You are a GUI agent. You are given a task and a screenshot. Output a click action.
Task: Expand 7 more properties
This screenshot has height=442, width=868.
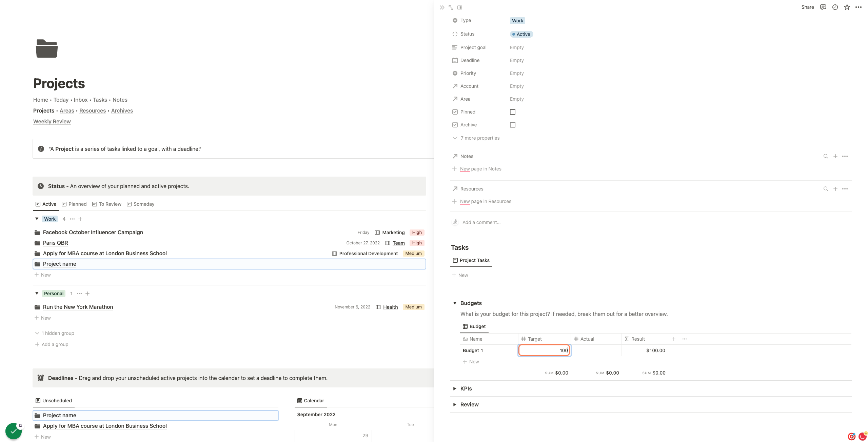click(476, 138)
